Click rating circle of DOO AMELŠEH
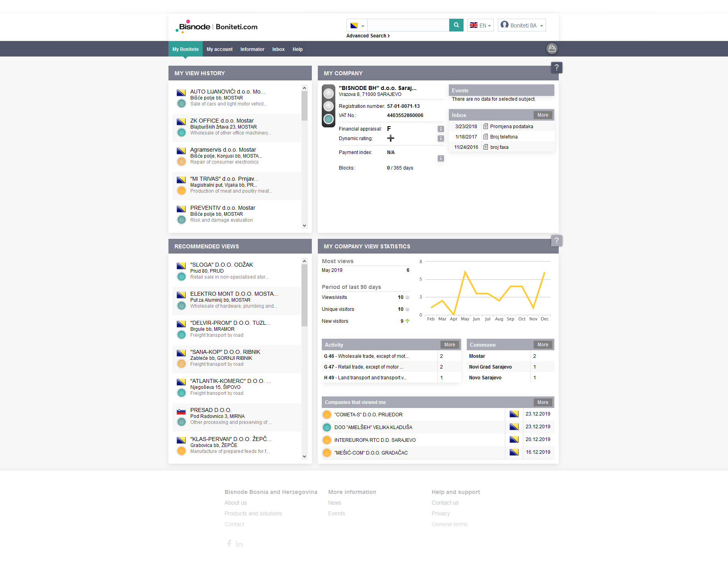728x564 pixels. [x=327, y=427]
